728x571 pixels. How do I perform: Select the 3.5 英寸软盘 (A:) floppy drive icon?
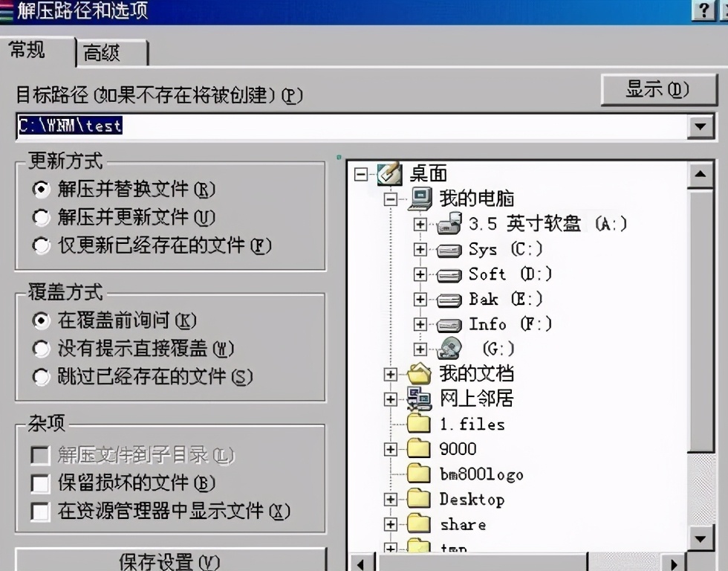(449, 224)
